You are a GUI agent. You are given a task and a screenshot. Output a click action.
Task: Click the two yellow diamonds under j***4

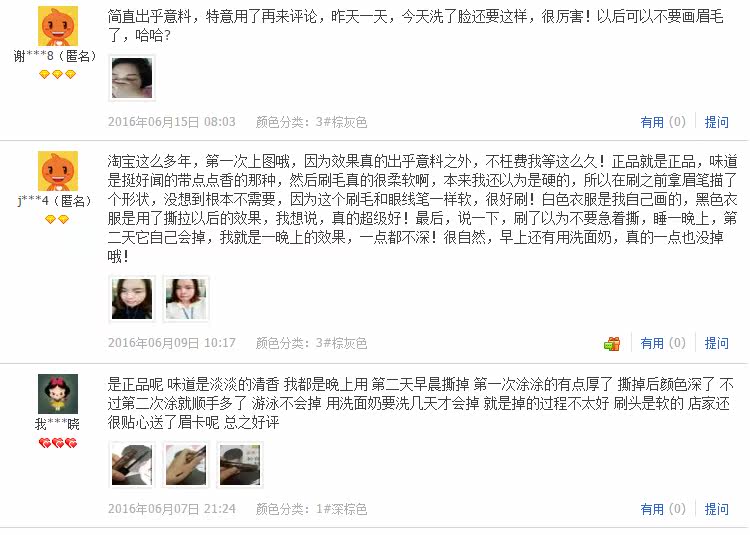coord(57,219)
